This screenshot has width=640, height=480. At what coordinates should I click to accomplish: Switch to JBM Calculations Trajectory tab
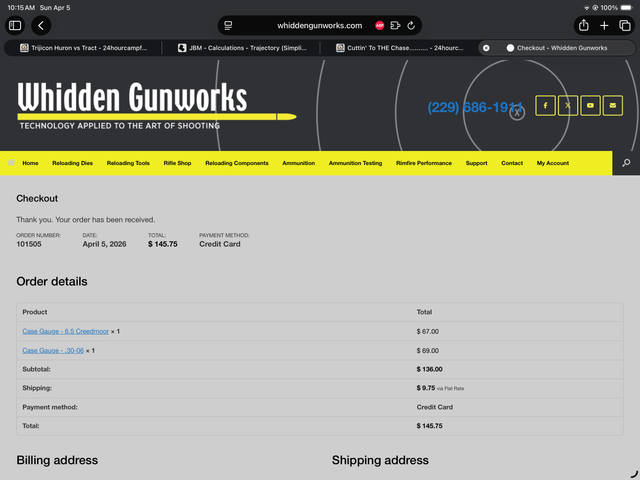[x=242, y=48]
